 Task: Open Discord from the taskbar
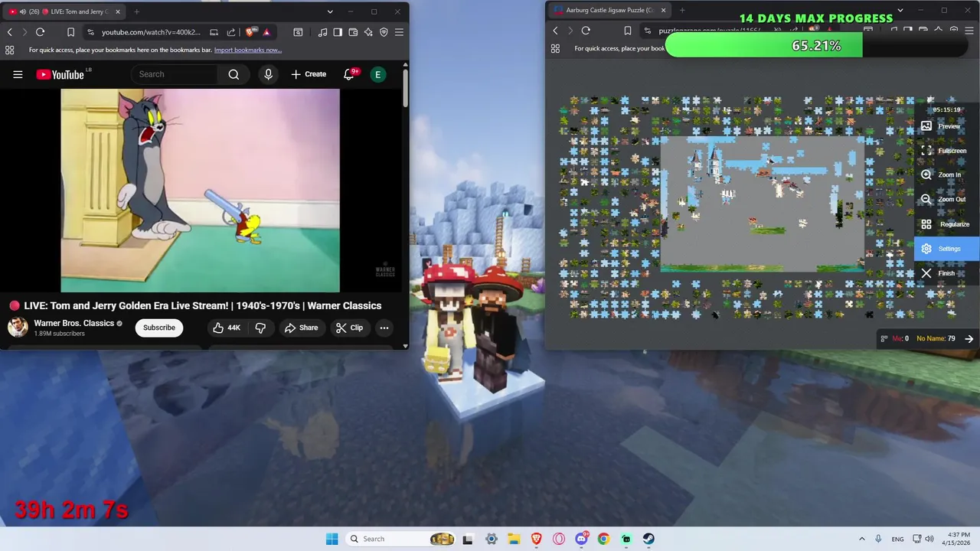point(581,539)
